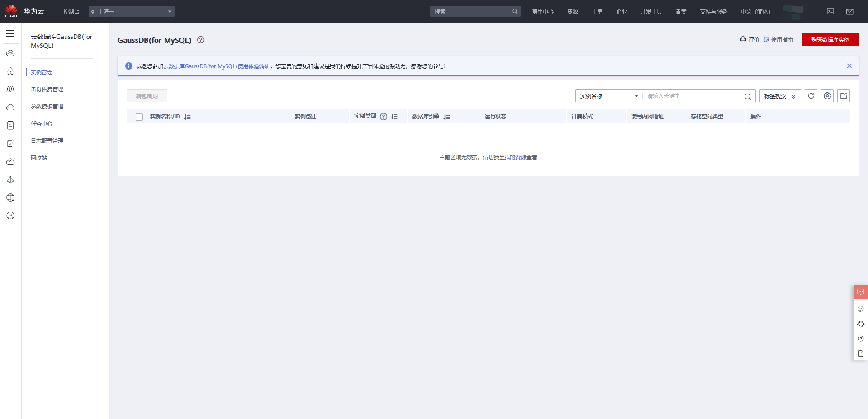Sort by 数据库引擎 column
Image resolution: width=868 pixels, height=419 pixels.
pos(447,117)
